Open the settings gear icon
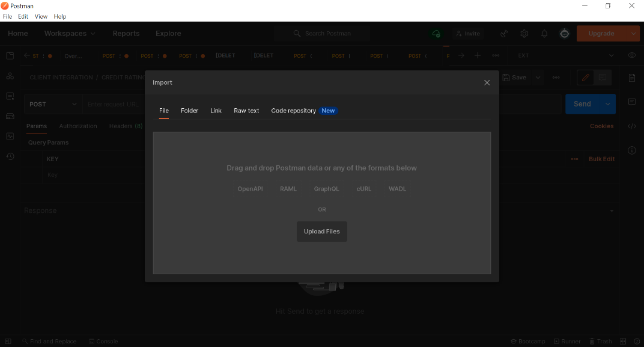644x347 pixels. (524, 34)
